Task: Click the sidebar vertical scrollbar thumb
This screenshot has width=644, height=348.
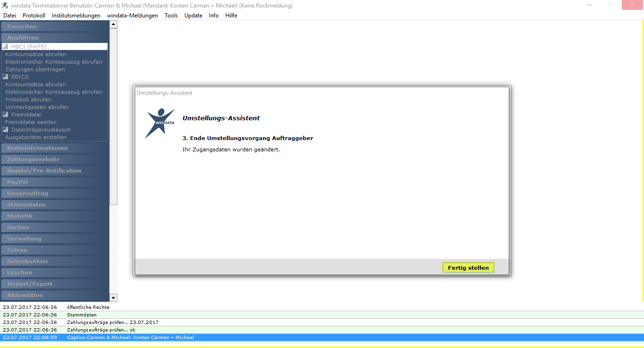Action: tap(113, 116)
